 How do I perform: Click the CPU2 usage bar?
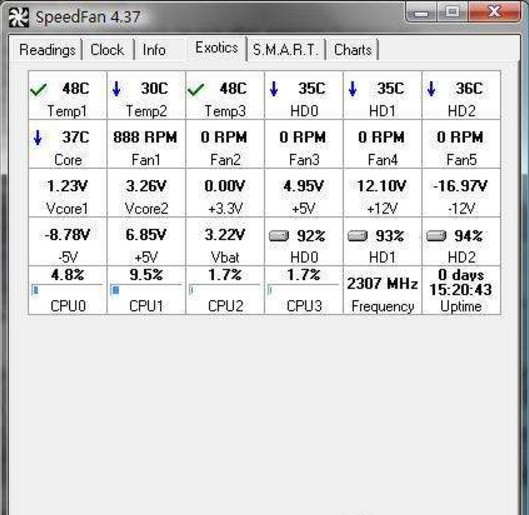(x=224, y=290)
